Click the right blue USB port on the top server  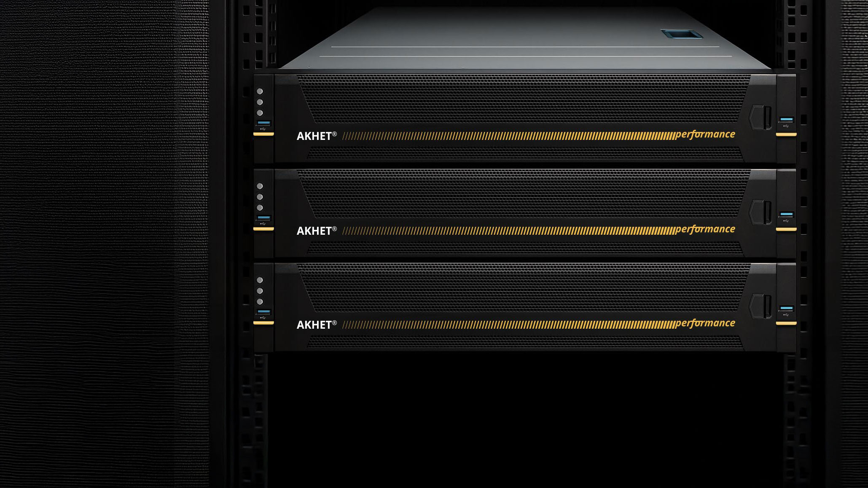[x=786, y=120]
